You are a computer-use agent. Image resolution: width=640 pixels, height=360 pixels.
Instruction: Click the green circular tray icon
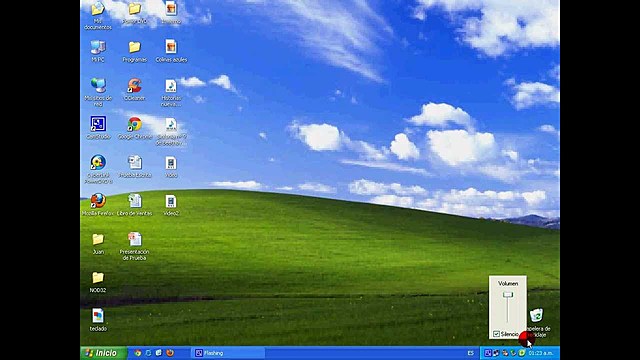521,353
